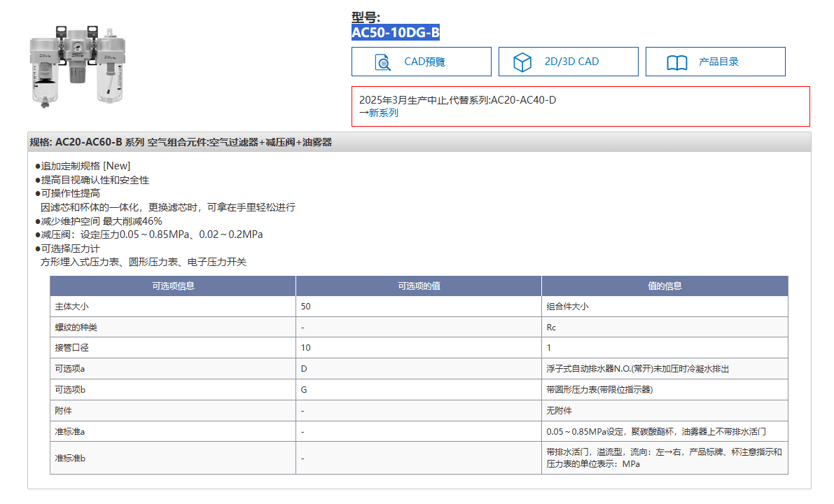Follow the →新系列 link

click(379, 113)
